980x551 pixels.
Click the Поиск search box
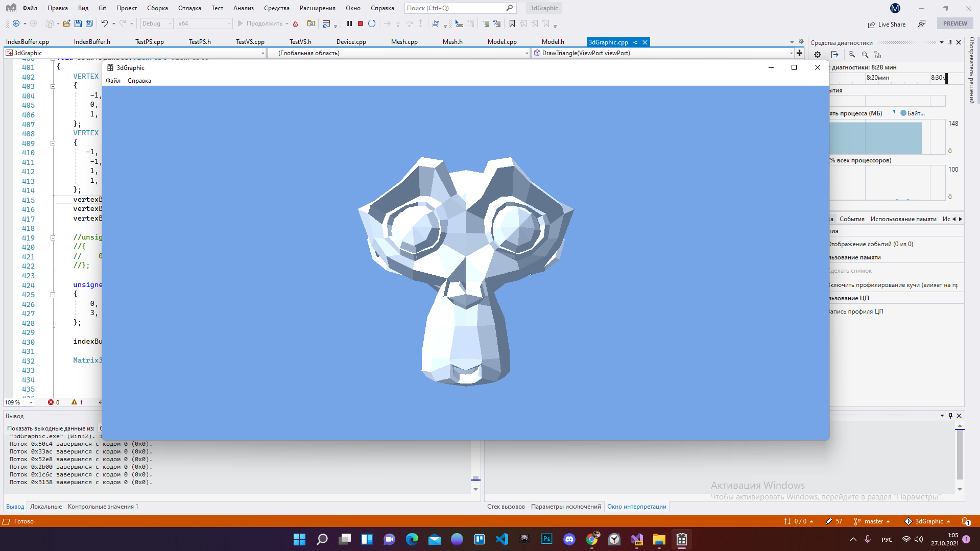point(455,8)
